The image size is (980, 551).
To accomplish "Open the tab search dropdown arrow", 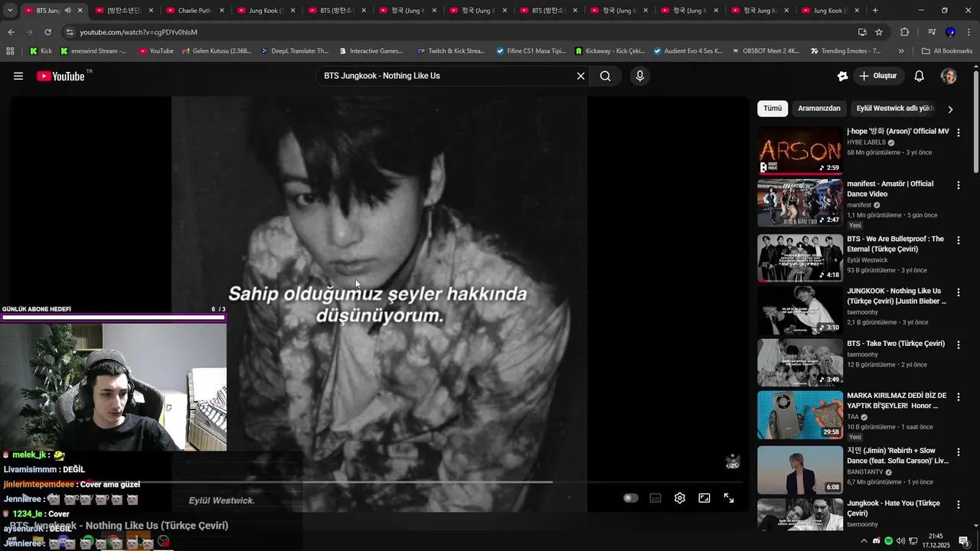I will (x=10, y=11).
